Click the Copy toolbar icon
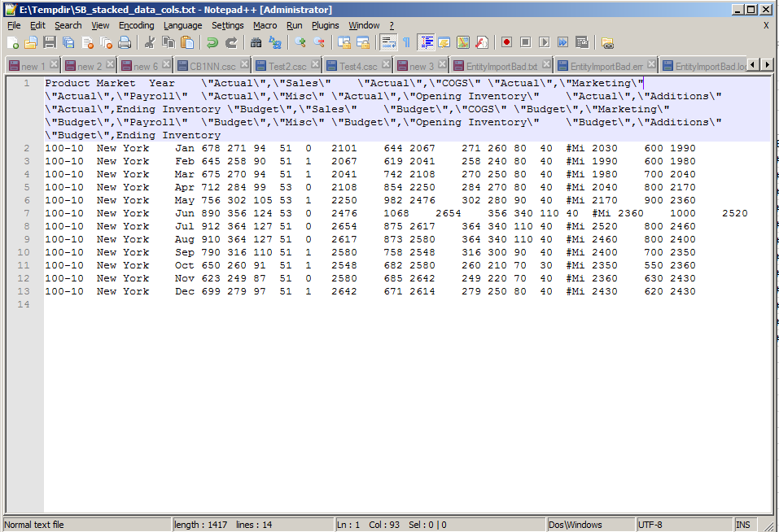The image size is (779, 532). pyautogui.click(x=168, y=43)
